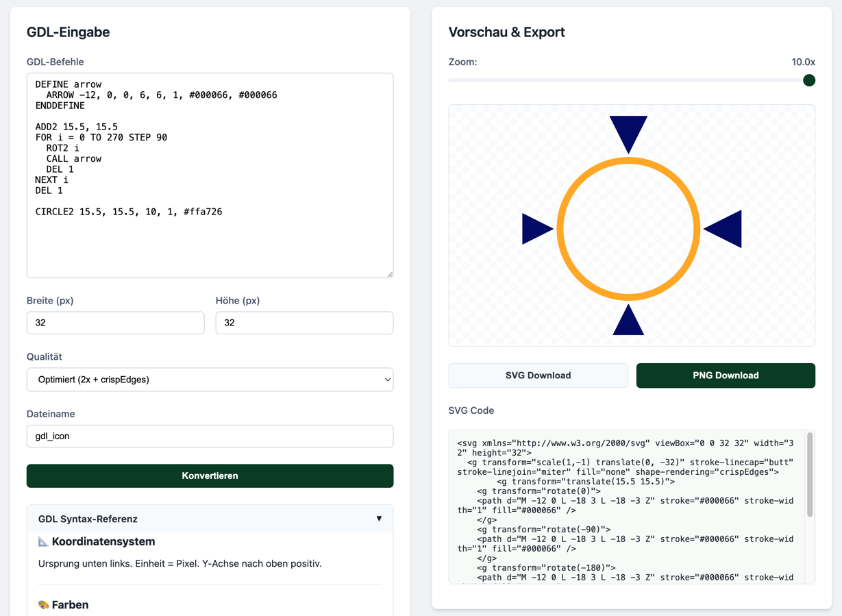Click the SVG Code scrollbar

(x=810, y=474)
